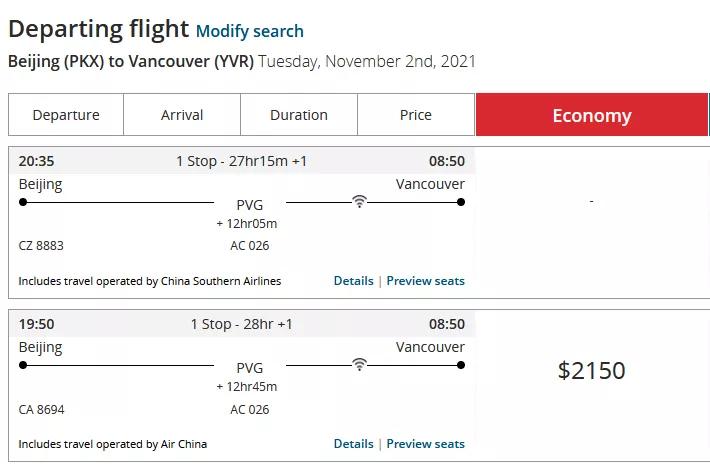Click the Beijing departure dot on 19:50 flight
The height and width of the screenshot is (464, 710).
click(x=23, y=365)
